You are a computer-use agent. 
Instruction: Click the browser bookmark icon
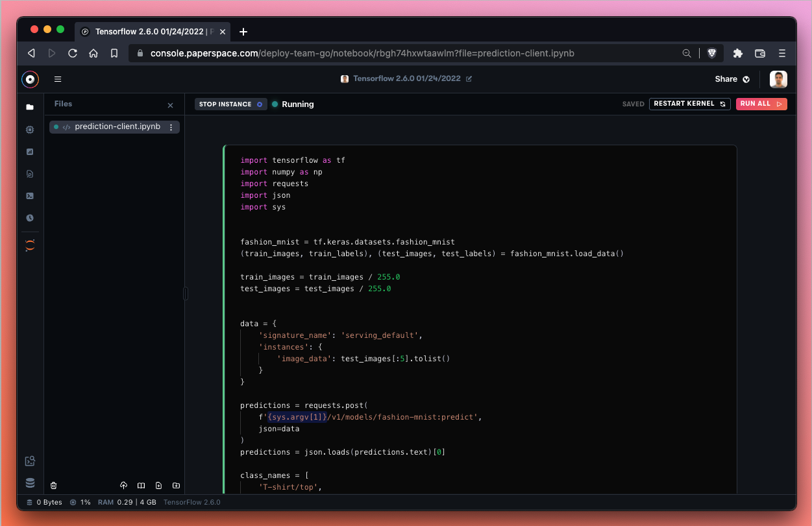pos(114,53)
